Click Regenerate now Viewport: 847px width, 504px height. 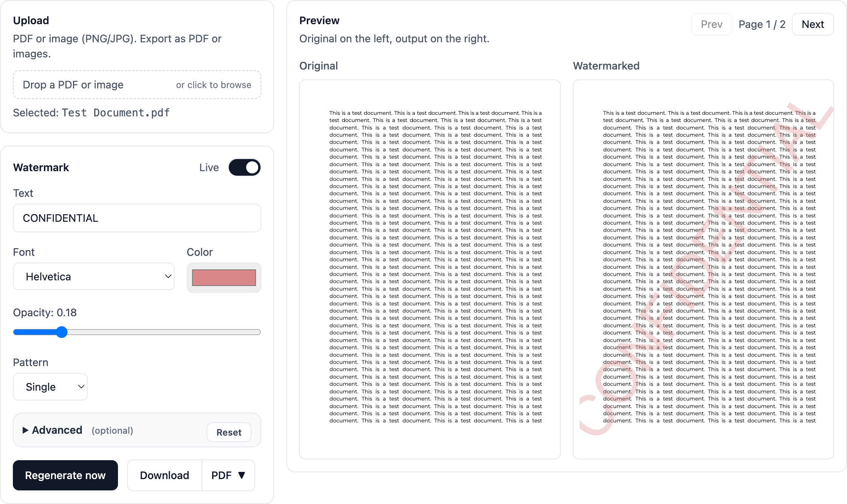coord(65,475)
